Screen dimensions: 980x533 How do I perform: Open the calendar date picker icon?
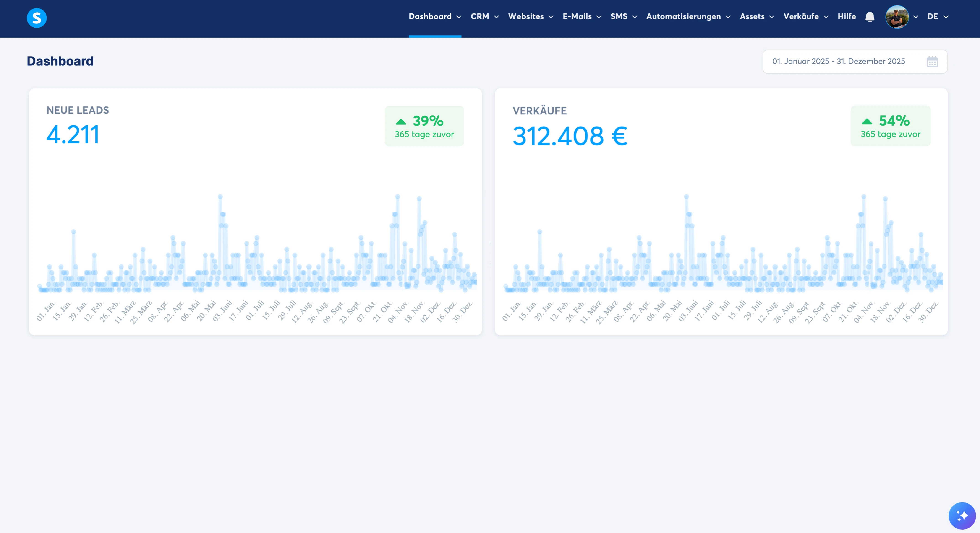click(x=932, y=62)
